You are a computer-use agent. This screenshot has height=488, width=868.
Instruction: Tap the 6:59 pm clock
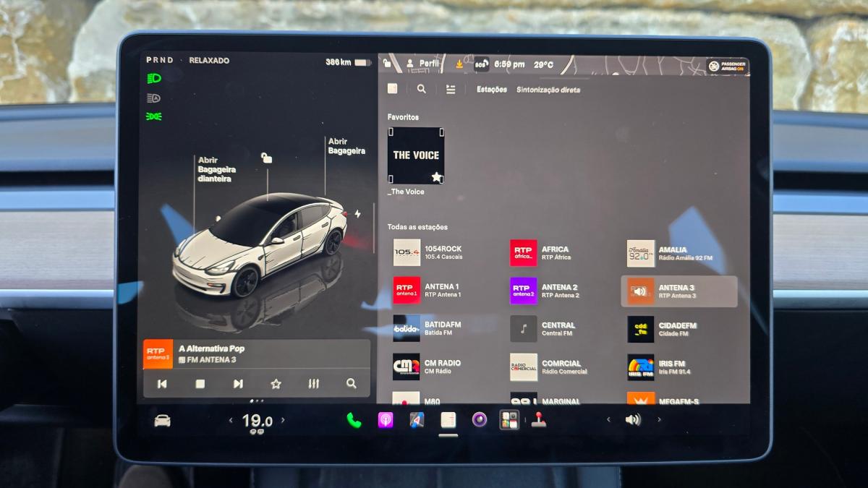tap(509, 64)
